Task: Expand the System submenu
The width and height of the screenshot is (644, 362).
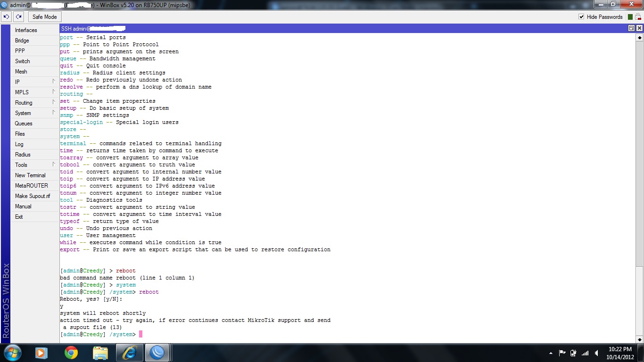Action: (x=34, y=113)
